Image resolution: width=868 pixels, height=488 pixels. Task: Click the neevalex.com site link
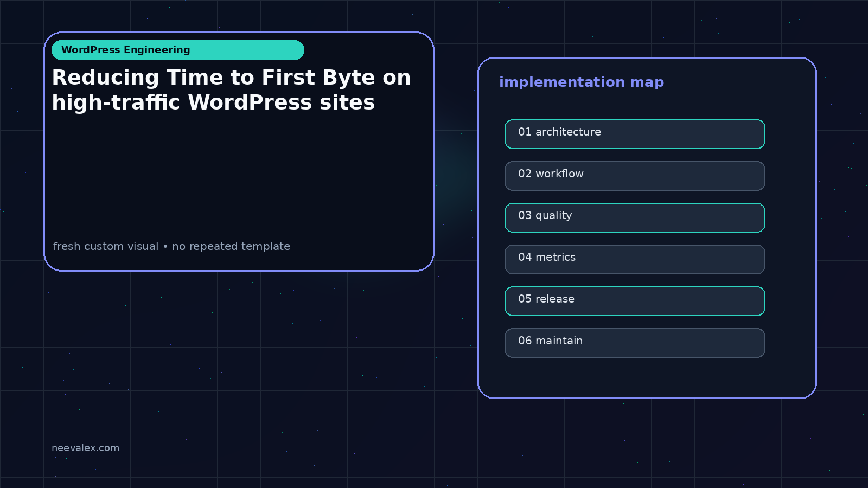[85, 448]
